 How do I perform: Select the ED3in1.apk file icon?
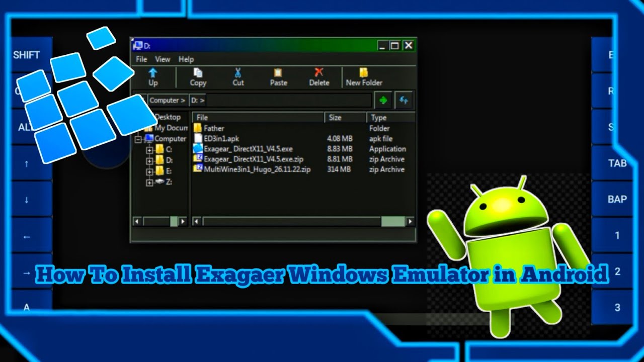tap(198, 138)
